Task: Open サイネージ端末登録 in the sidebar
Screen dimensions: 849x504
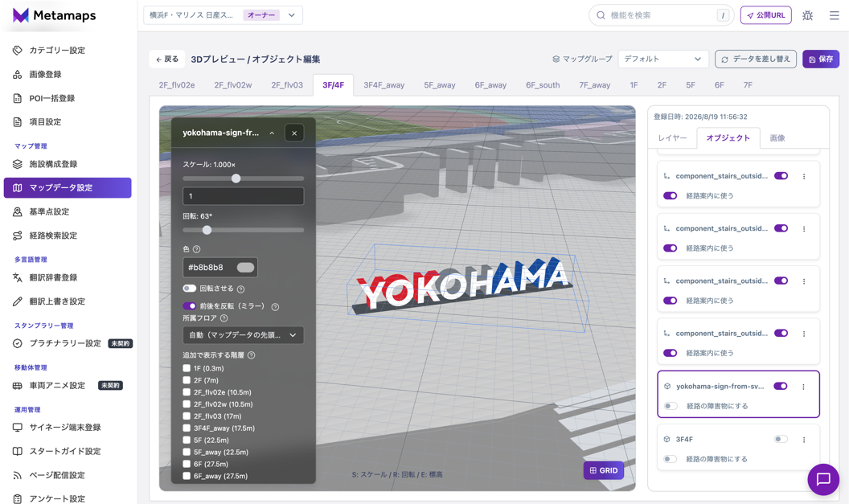Action: click(x=65, y=427)
